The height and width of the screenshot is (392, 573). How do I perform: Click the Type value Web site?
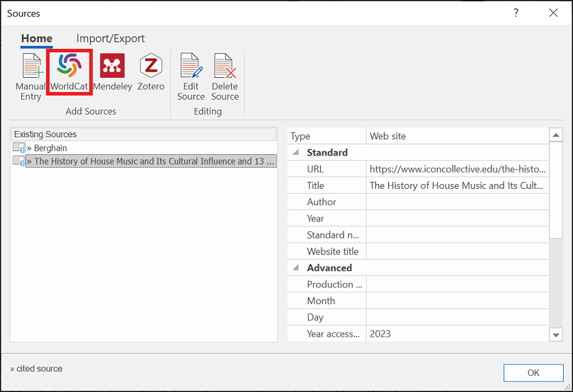(x=457, y=136)
